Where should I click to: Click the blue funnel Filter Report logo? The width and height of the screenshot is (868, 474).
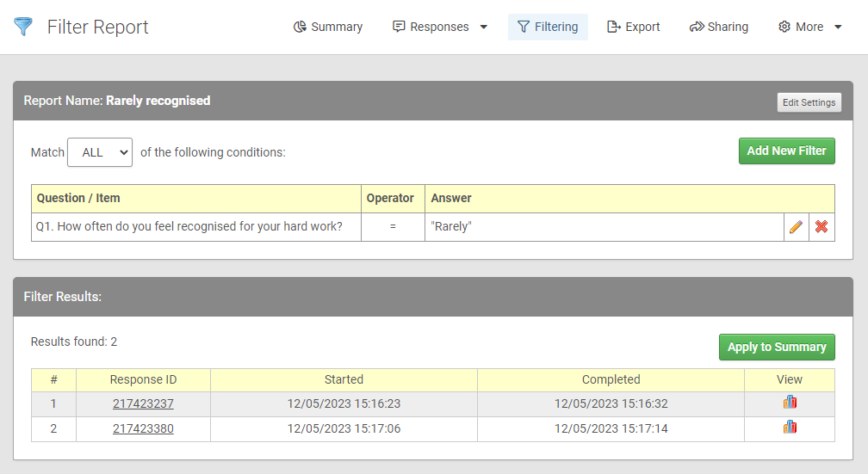pos(23,27)
